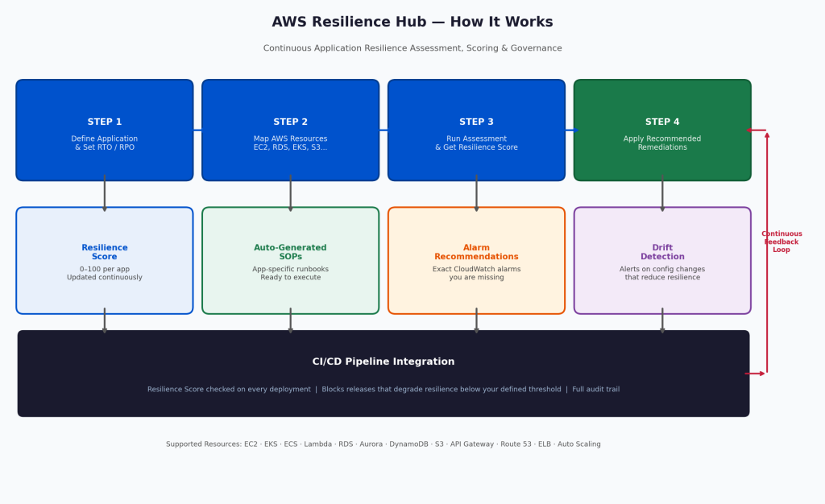Click 'Exact CloudWatch alarms' text
The width and height of the screenshot is (825, 504).
pos(476,269)
